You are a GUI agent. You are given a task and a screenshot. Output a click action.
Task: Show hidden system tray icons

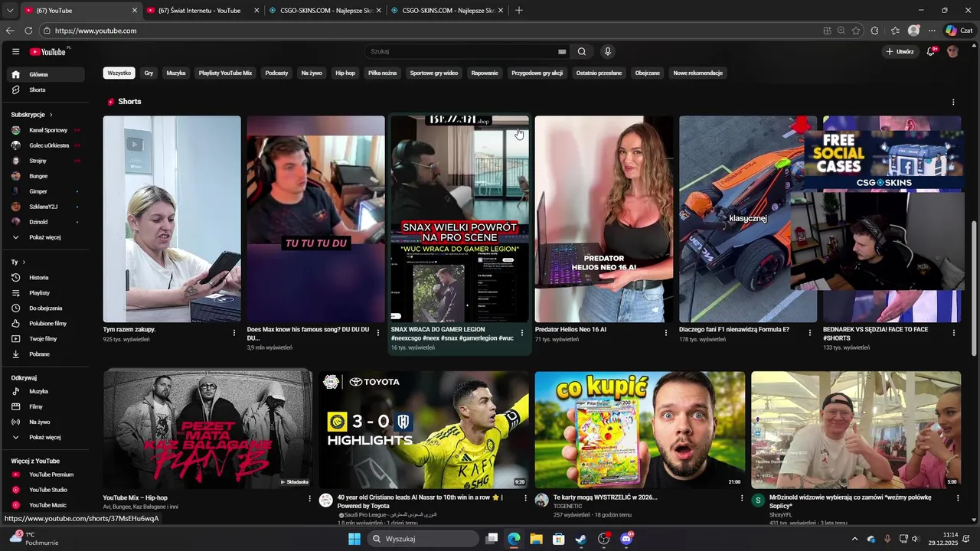(854, 539)
